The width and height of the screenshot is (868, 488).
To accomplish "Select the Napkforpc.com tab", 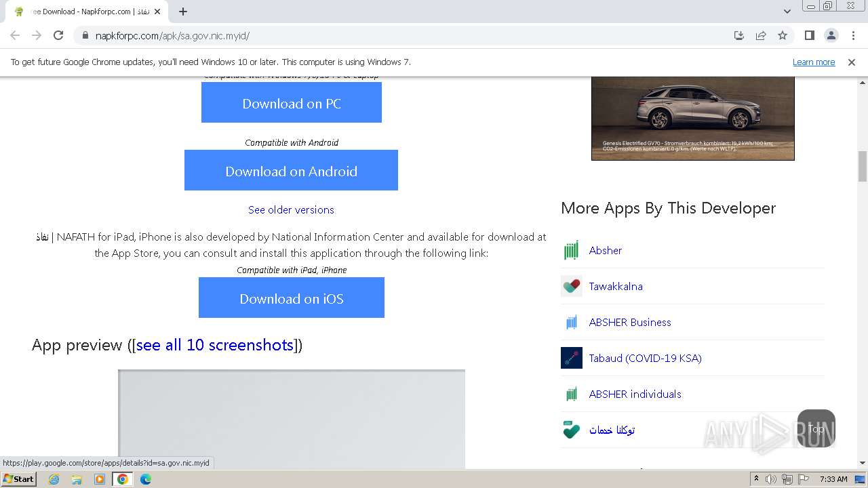I will click(x=86, y=12).
